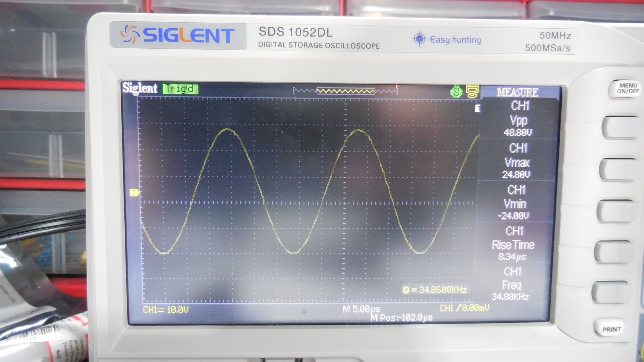Click the green run status indicator
Screen dimensions: 644x362
coord(181,89)
